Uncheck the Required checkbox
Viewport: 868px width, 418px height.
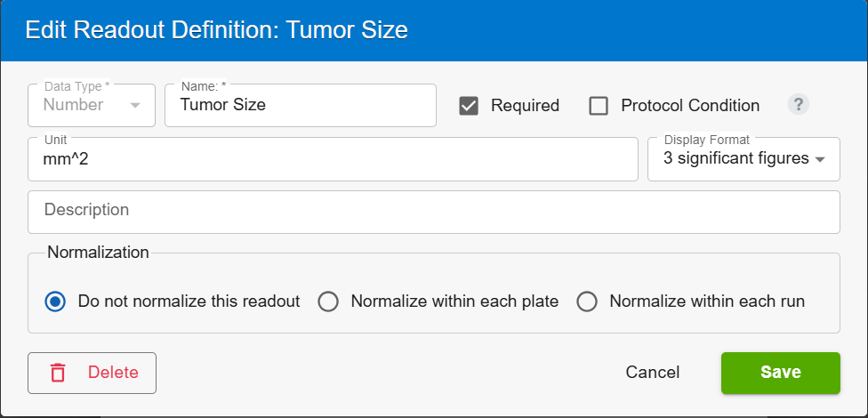[469, 106]
